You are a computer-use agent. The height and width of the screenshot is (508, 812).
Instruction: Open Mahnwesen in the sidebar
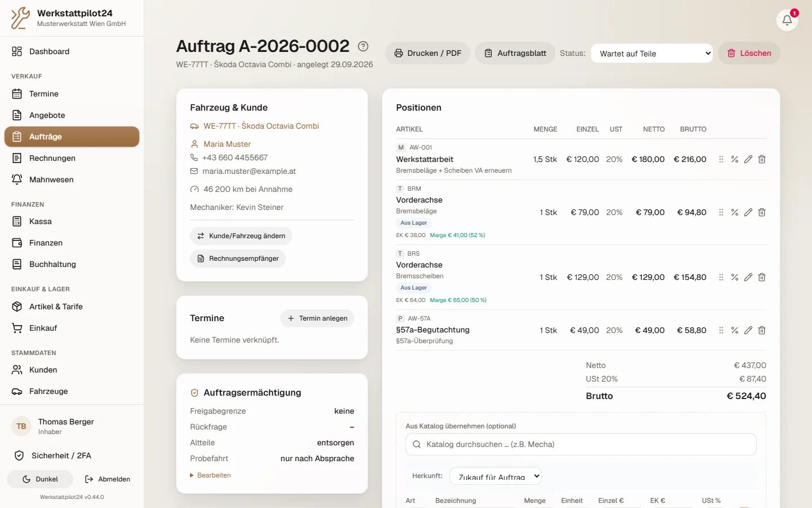tap(72, 179)
